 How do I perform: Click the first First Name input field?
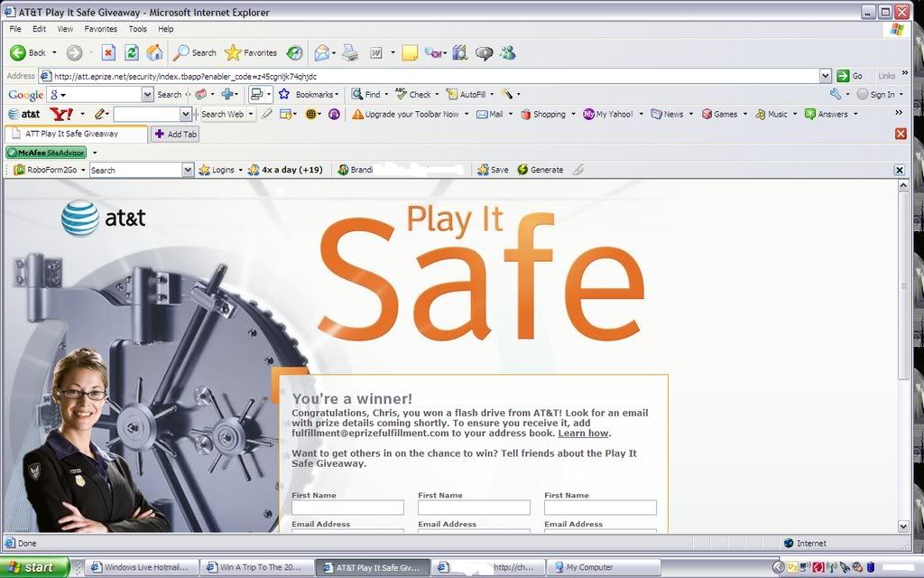pyautogui.click(x=347, y=508)
